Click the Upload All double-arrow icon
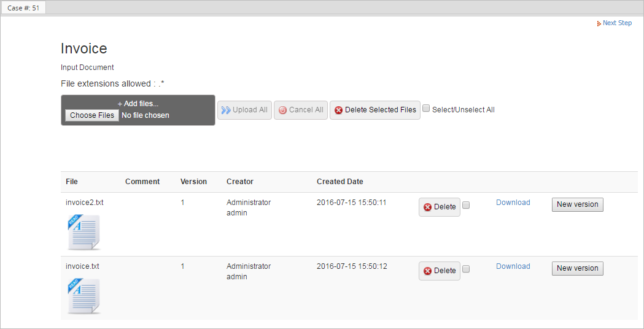Image resolution: width=644 pixels, height=329 pixels. (226, 110)
